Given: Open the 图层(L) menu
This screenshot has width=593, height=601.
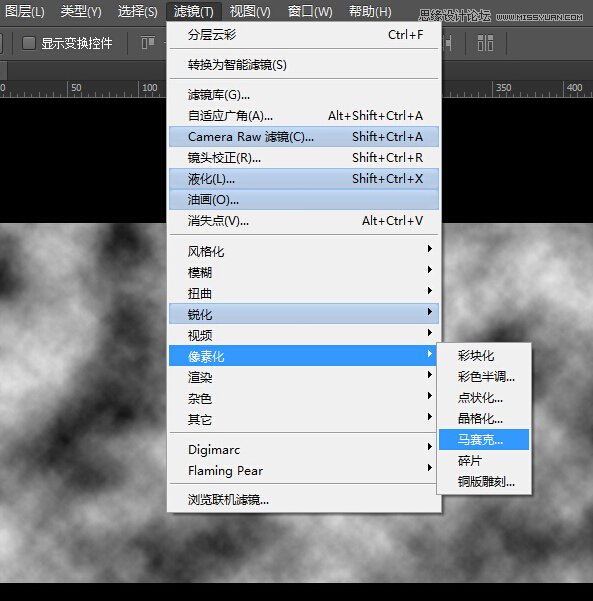Looking at the screenshot, I should coord(25,11).
